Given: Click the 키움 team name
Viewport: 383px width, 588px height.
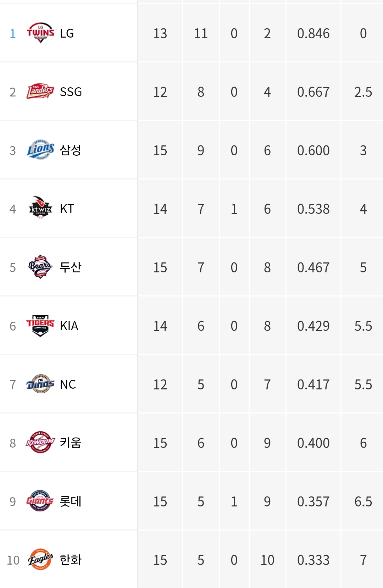Looking at the screenshot, I should point(71,443).
